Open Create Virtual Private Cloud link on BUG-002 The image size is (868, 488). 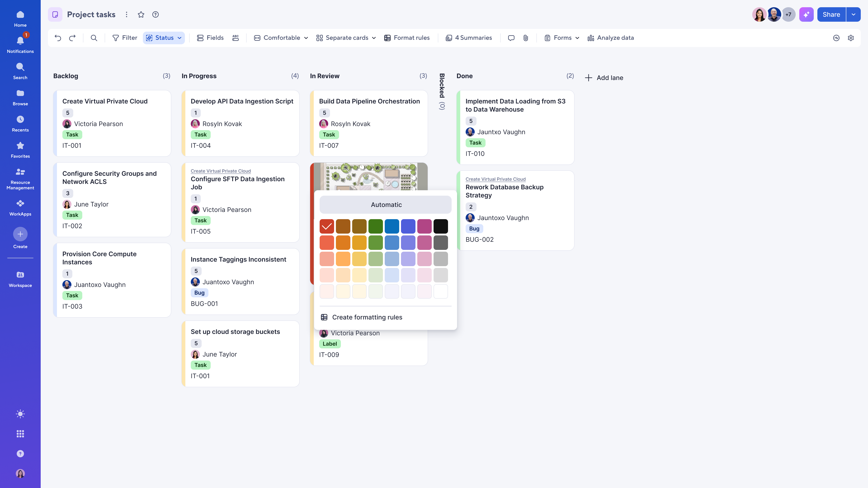[495, 179]
